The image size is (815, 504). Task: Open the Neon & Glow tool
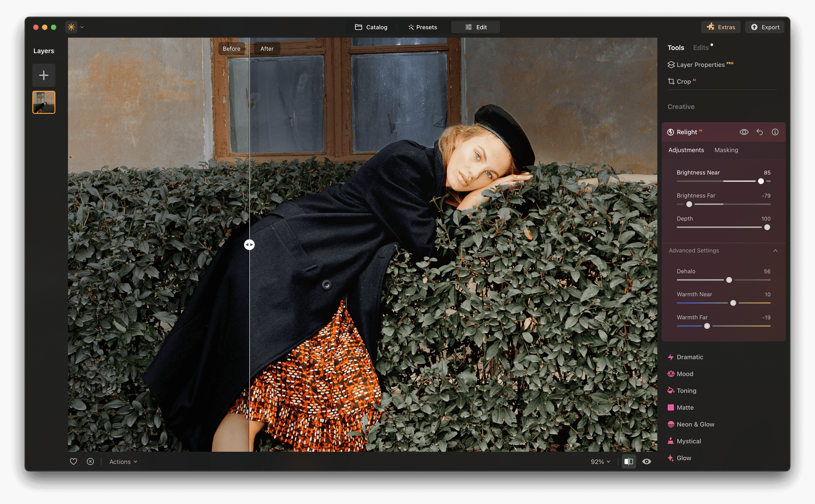[x=695, y=424]
